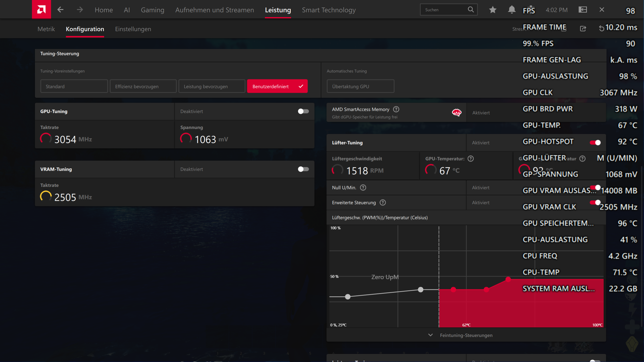Click the favorites star icon
This screenshot has width=644, height=362.
[x=493, y=10]
